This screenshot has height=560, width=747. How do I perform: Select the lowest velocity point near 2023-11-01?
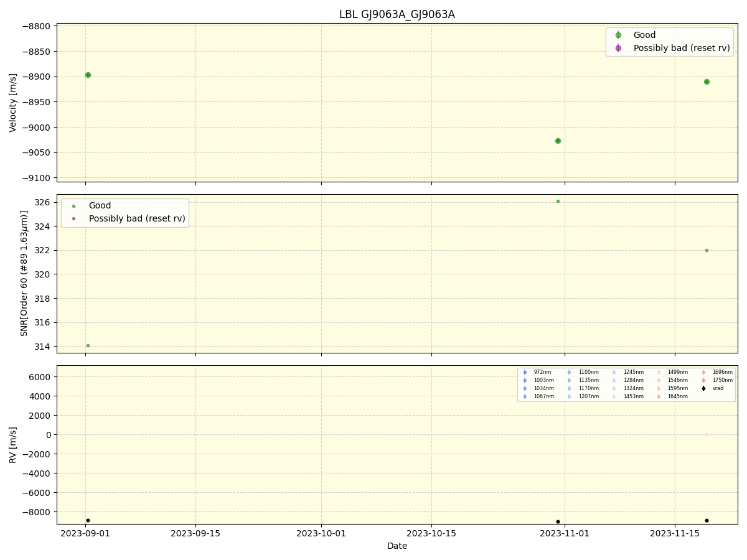coord(558,141)
